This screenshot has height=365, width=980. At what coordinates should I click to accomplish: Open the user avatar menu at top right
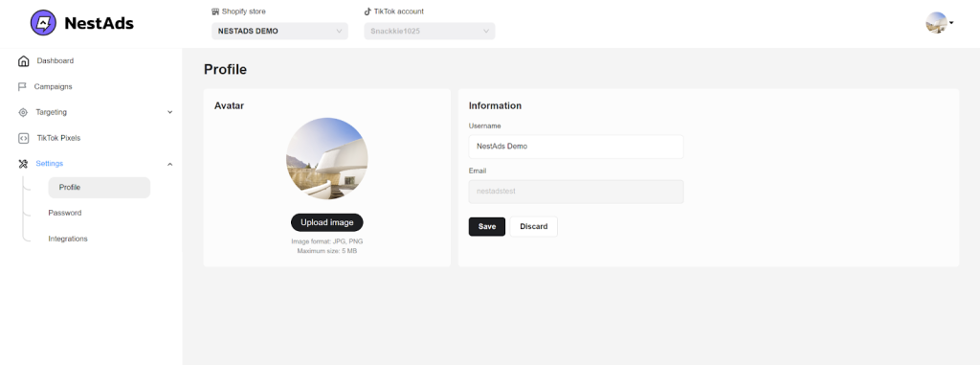[940, 23]
